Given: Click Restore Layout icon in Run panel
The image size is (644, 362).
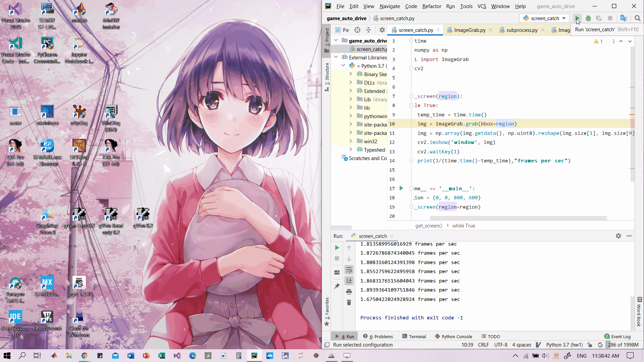Looking at the screenshot, I should (337, 272).
